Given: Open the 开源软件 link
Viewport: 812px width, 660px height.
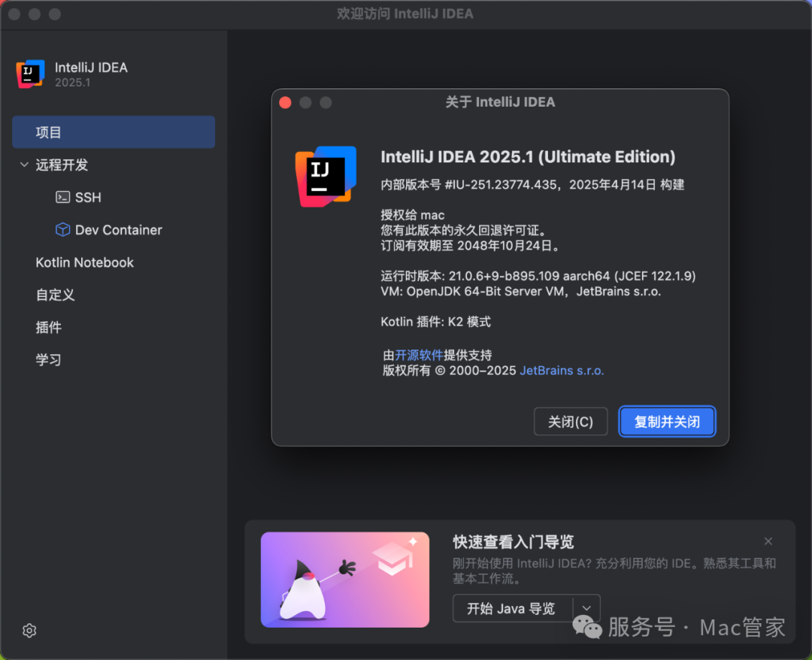Looking at the screenshot, I should (419, 355).
